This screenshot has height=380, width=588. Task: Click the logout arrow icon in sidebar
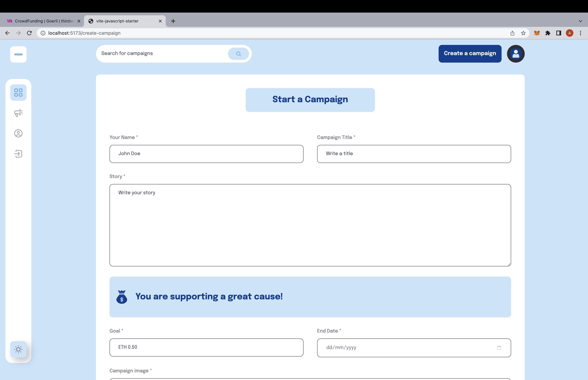click(x=18, y=154)
